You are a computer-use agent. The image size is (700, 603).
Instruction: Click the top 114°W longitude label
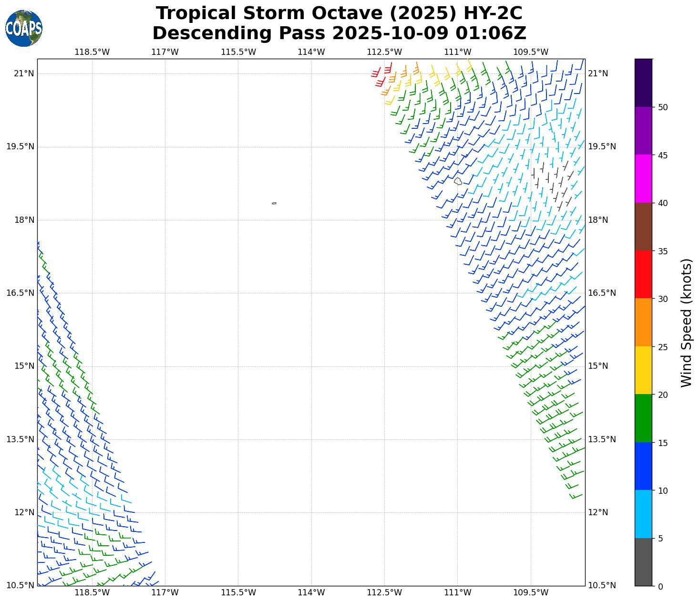(x=311, y=52)
